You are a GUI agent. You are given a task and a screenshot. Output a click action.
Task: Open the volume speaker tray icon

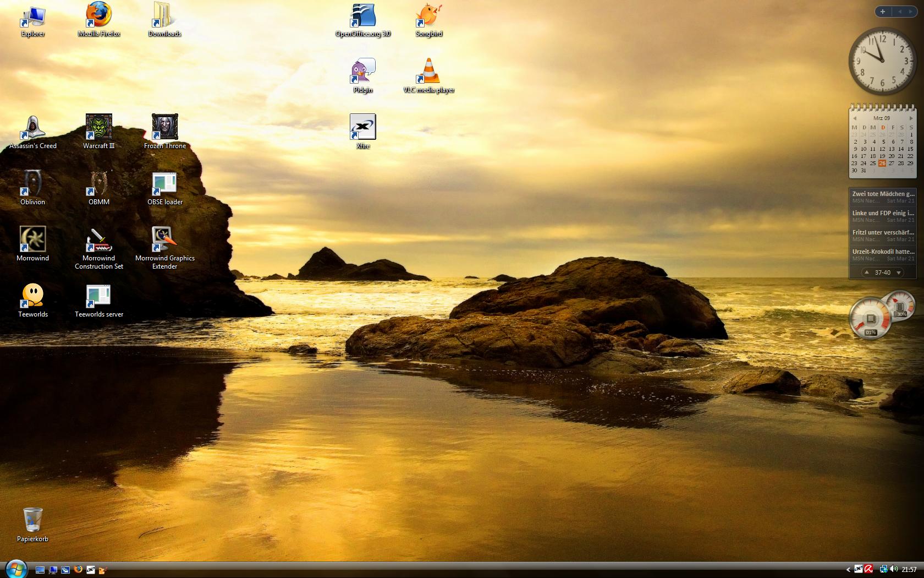[x=893, y=569]
